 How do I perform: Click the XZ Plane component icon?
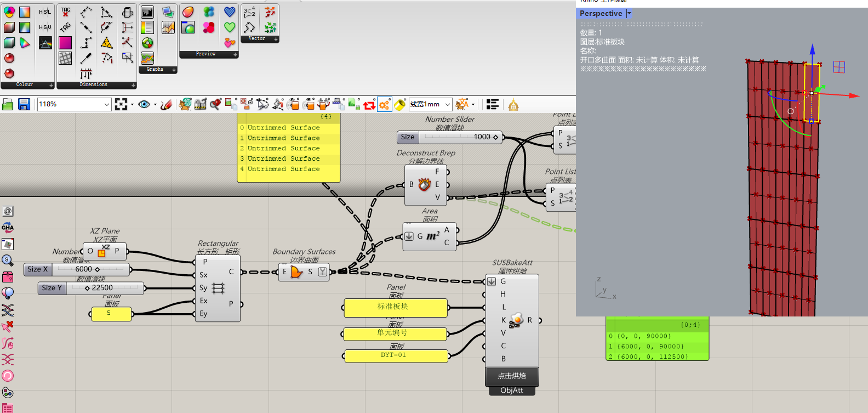pos(103,251)
